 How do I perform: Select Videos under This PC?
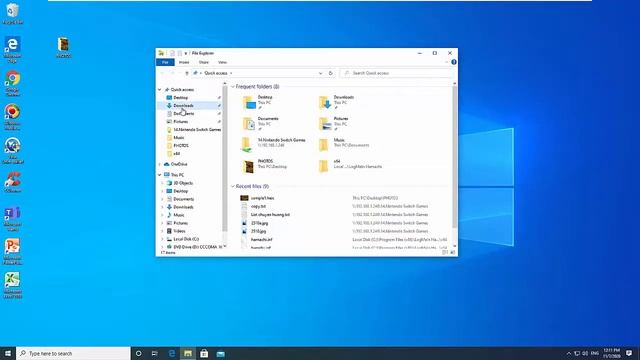click(179, 231)
